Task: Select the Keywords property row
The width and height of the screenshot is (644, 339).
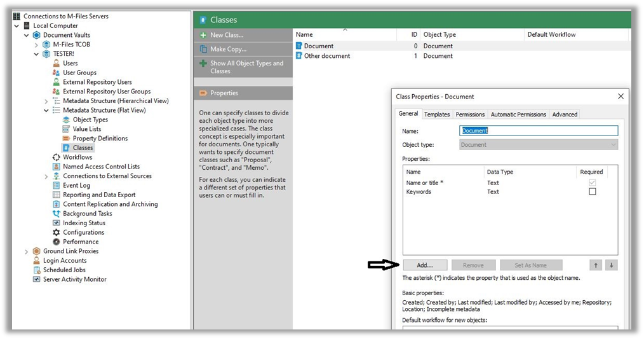Action: [x=505, y=191]
